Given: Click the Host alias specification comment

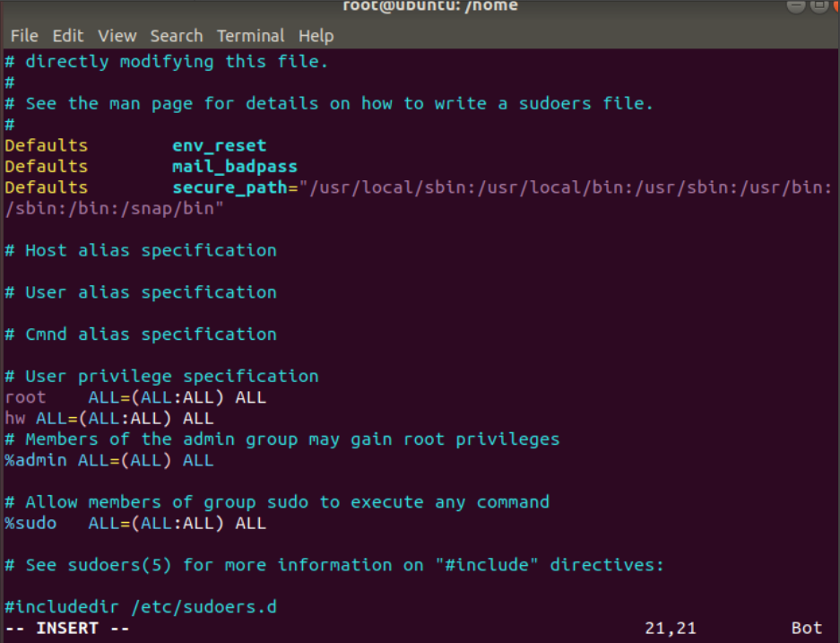Looking at the screenshot, I should point(141,250).
